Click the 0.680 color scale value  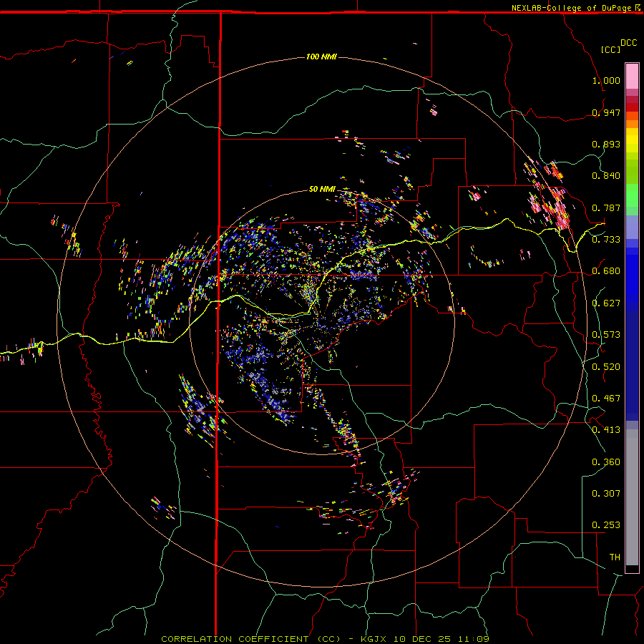coord(606,270)
